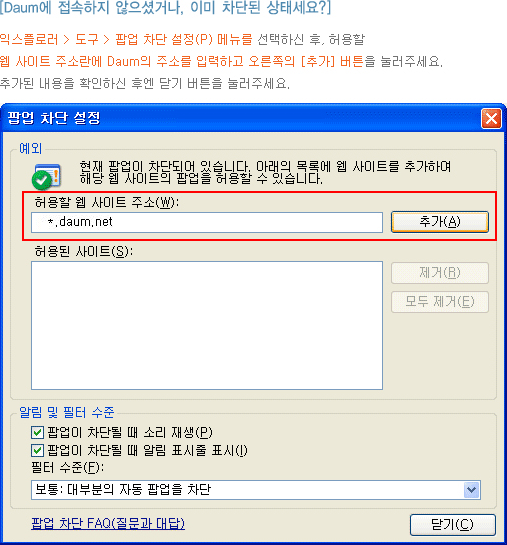Open the 필터 수준 combo box

(x=256, y=490)
